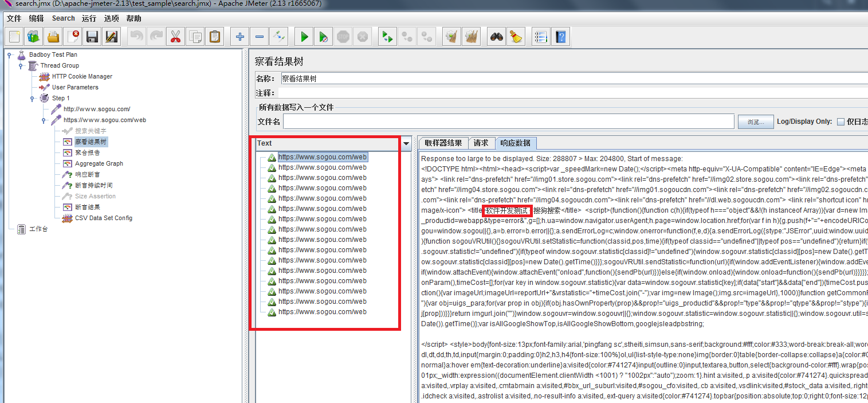The image size is (868, 403).
Task: Select the disabled Size Assertion item
Action: tap(95, 197)
